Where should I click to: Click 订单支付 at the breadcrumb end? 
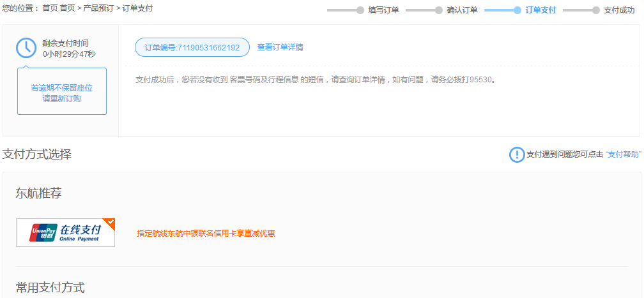[137, 8]
